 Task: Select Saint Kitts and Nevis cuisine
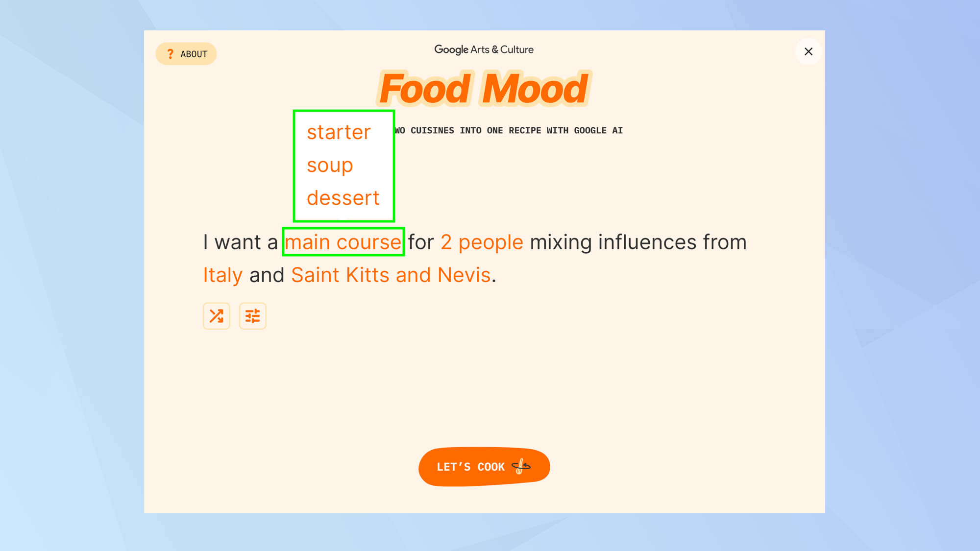391,274
